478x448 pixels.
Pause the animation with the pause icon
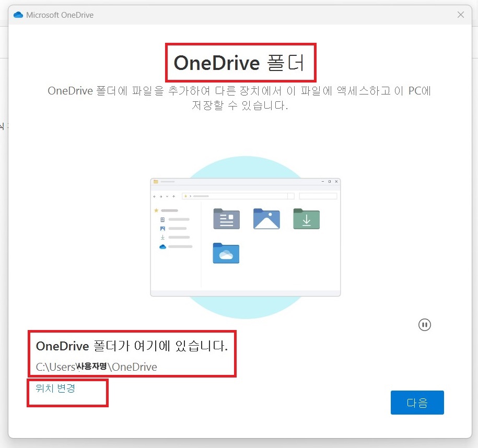click(x=424, y=325)
